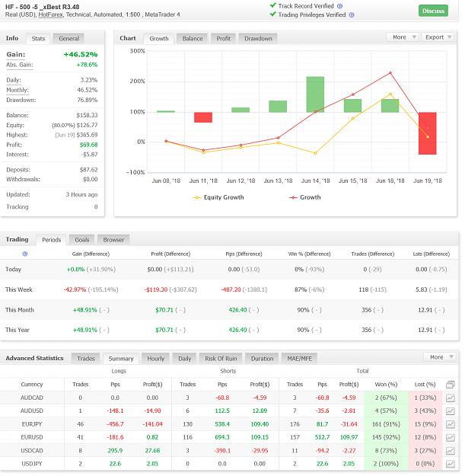
Task: Click the Currency column header
Action: tap(32, 385)
